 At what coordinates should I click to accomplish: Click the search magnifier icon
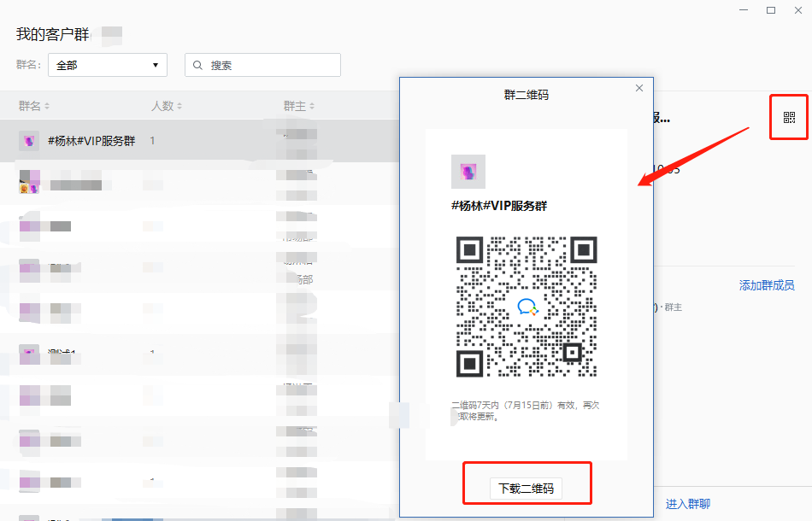pos(197,65)
